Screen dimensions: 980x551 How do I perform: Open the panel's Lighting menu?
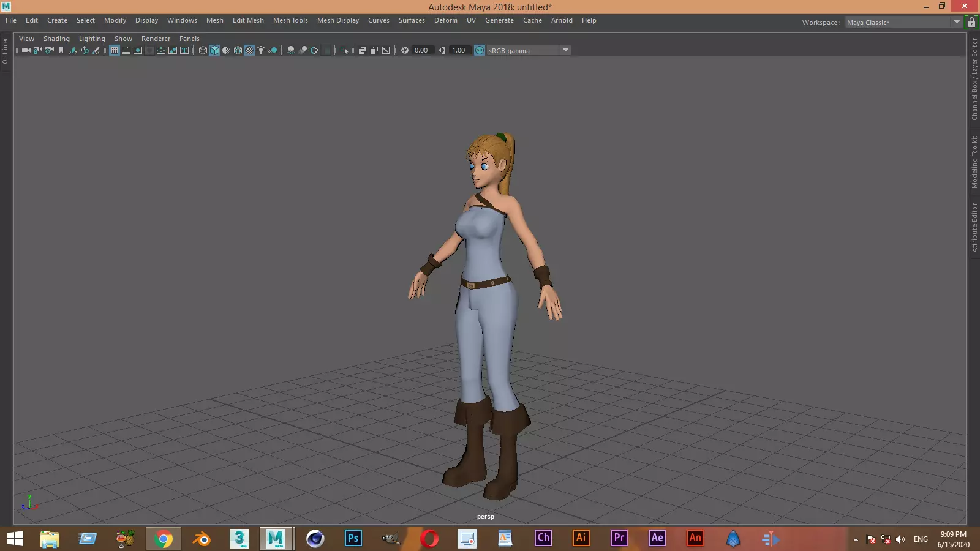click(x=92, y=39)
